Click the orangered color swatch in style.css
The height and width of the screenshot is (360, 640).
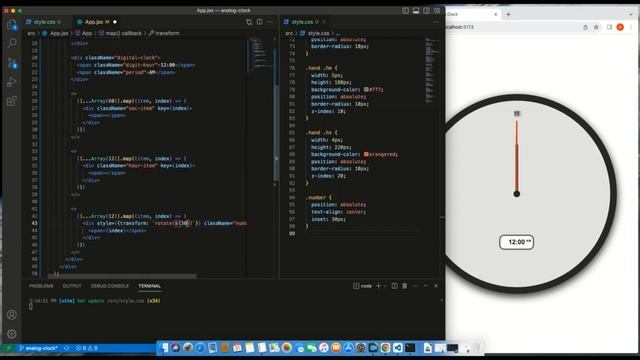coord(366,154)
